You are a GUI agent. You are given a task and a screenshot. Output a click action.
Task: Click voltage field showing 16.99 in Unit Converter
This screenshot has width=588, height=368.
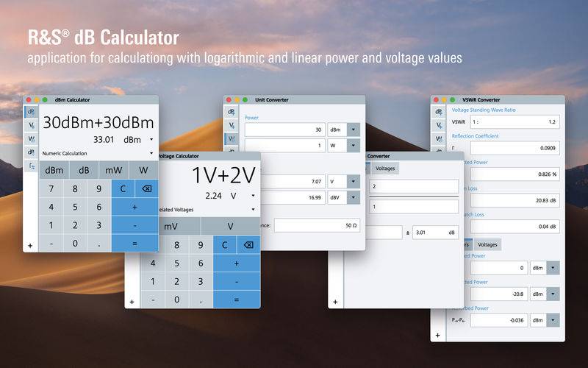(x=293, y=197)
